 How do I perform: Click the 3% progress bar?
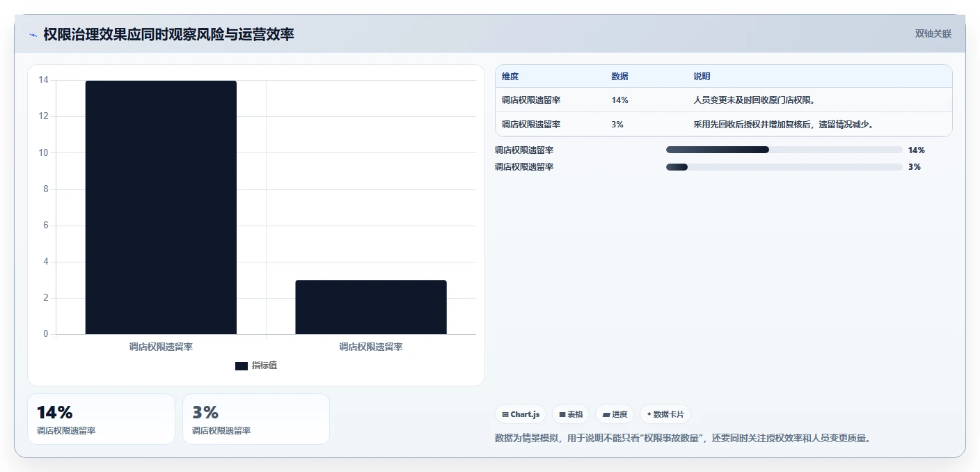[x=784, y=166]
